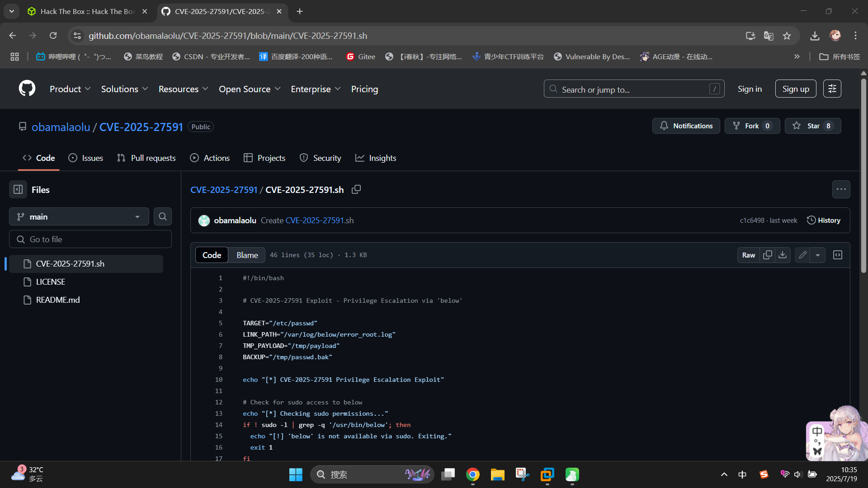Viewport: 868px width, 488px height.
Task: Click the file search magnifier icon
Action: [163, 217]
